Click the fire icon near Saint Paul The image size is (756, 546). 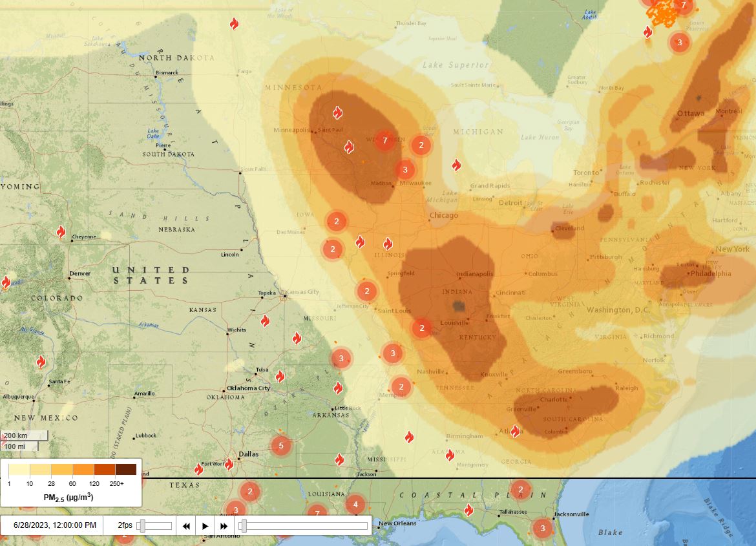tap(337, 113)
